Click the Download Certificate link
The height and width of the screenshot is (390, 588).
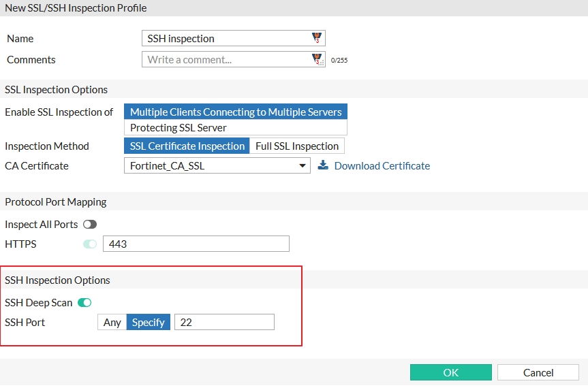(382, 165)
